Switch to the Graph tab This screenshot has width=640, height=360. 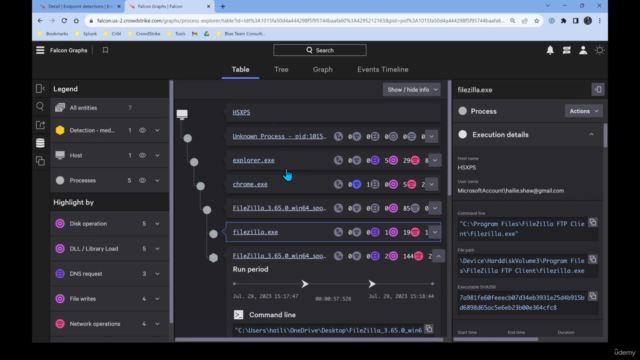pyautogui.click(x=322, y=69)
